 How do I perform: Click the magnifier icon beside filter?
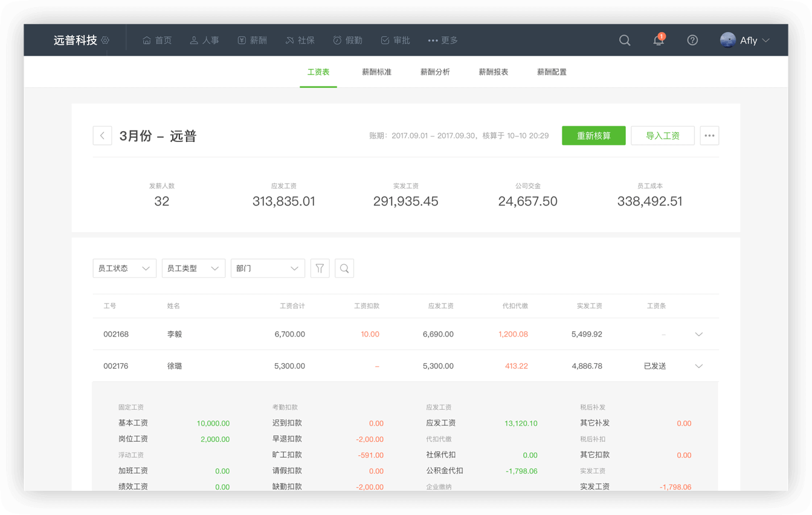coord(344,268)
